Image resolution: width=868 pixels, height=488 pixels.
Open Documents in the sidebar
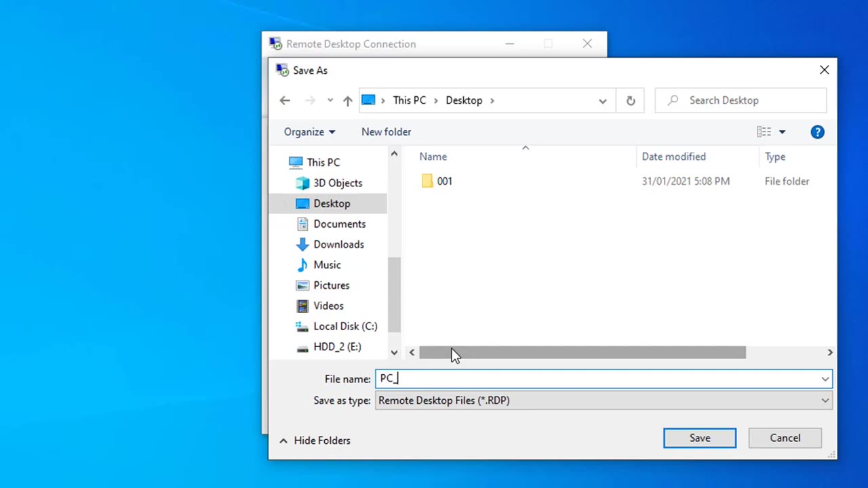point(340,224)
